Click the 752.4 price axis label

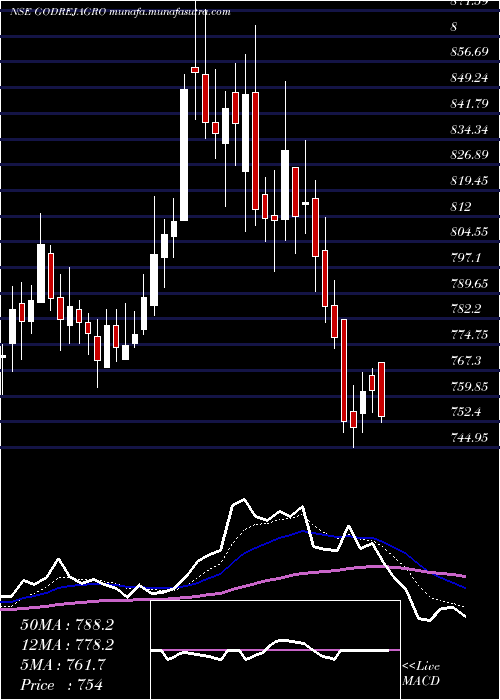(x=467, y=412)
